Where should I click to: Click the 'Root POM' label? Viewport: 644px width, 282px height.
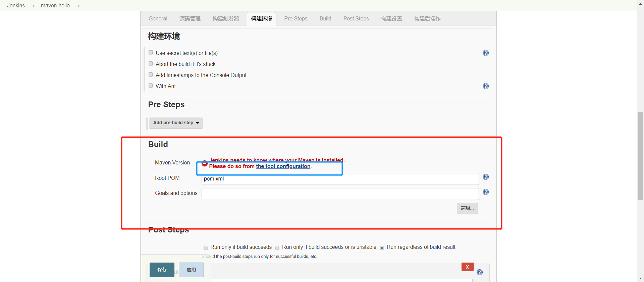pos(167,178)
